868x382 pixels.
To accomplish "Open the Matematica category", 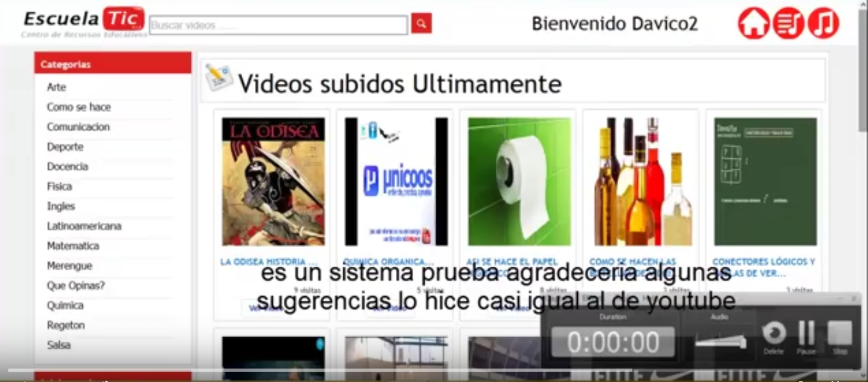I will pos(73,246).
